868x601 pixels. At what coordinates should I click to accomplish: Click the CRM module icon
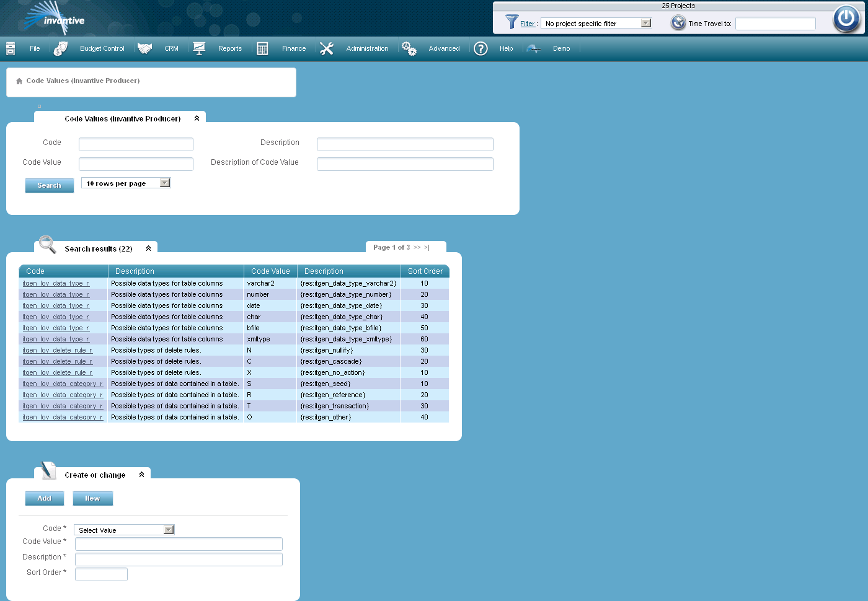point(144,48)
